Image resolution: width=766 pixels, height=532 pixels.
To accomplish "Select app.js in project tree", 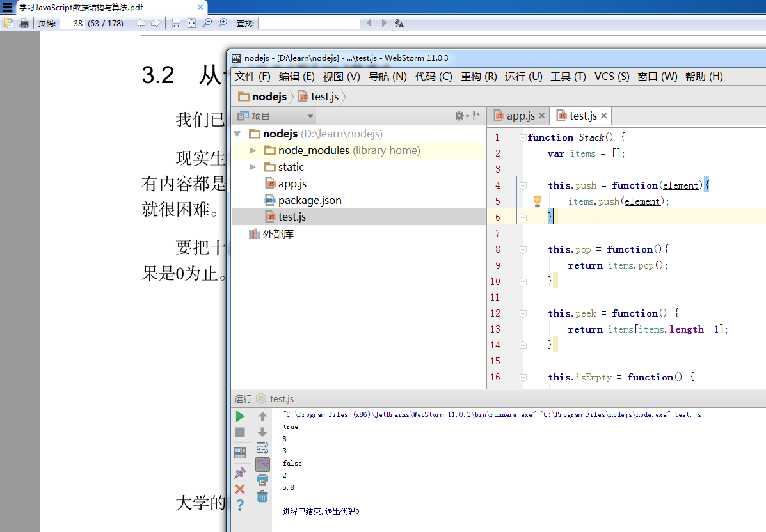I will coord(286,184).
